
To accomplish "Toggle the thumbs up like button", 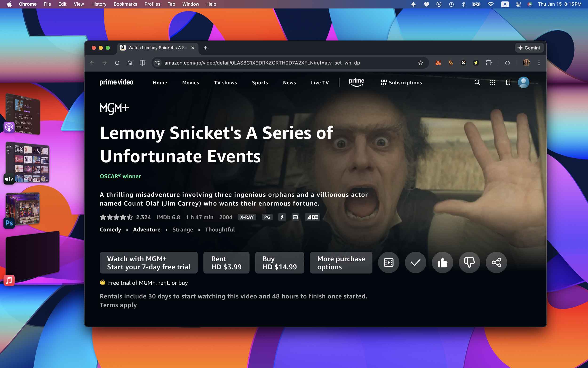I will click(442, 262).
